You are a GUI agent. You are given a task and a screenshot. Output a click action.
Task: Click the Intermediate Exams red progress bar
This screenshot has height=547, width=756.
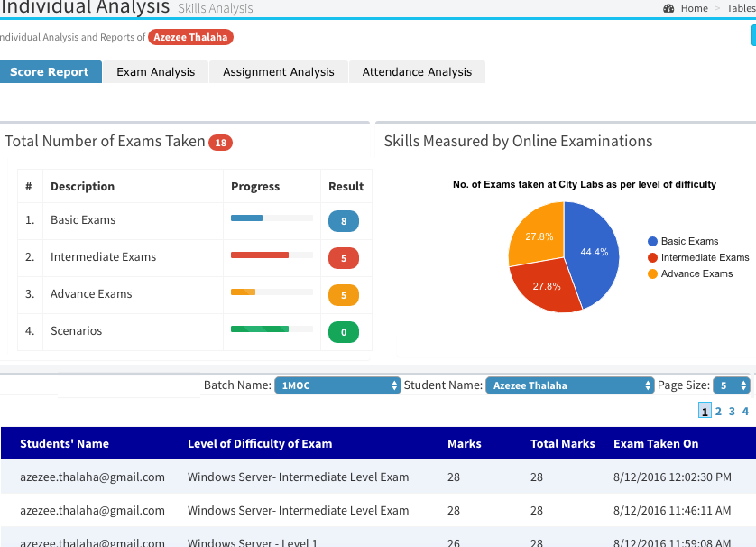pyautogui.click(x=260, y=255)
